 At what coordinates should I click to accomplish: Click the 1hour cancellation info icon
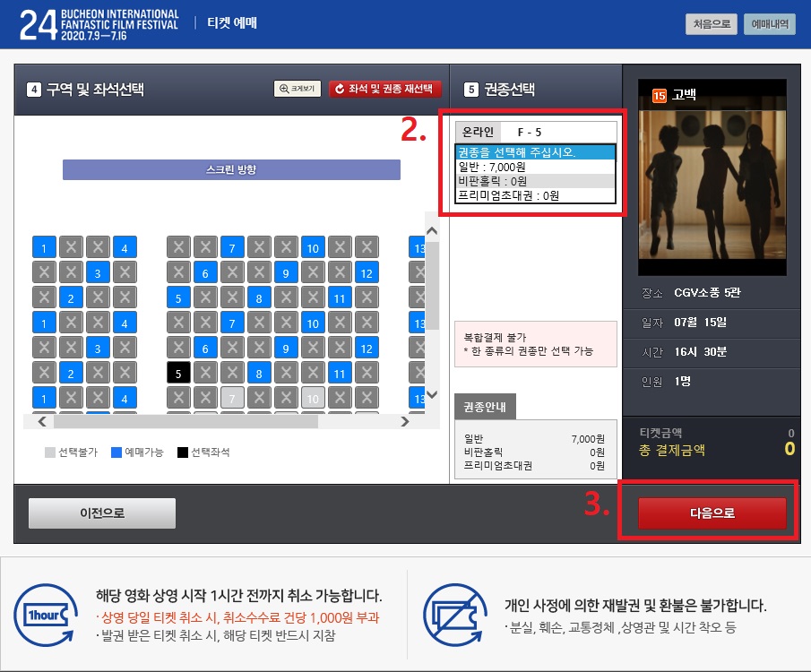[46, 615]
